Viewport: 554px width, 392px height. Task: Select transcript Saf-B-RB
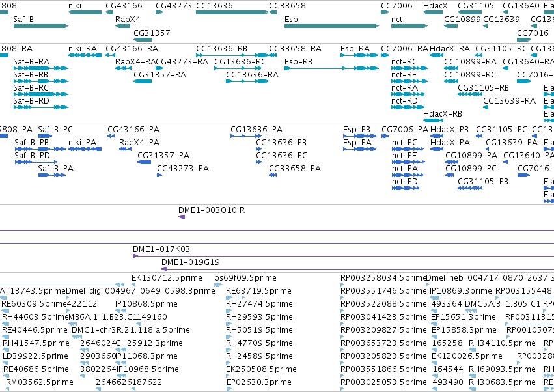point(31,75)
